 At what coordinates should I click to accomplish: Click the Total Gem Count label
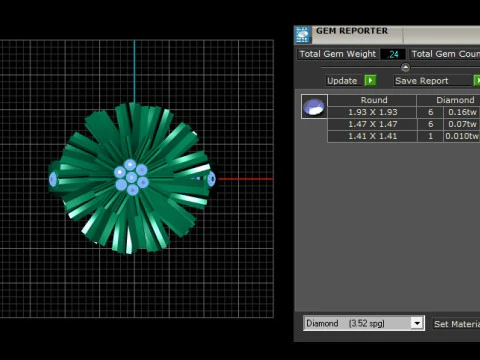(x=445, y=54)
